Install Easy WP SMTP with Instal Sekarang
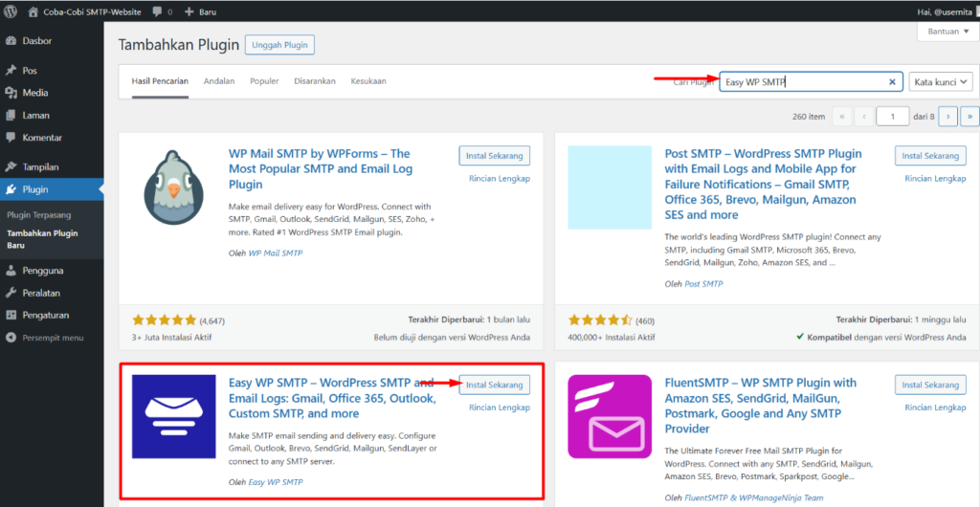This screenshot has height=507, width=980. (x=495, y=386)
